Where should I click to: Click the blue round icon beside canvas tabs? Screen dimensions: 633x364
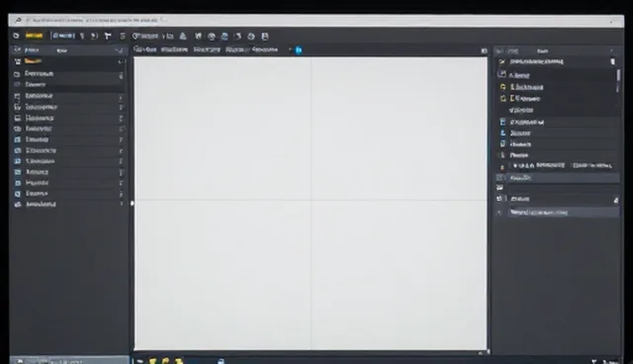click(x=299, y=50)
